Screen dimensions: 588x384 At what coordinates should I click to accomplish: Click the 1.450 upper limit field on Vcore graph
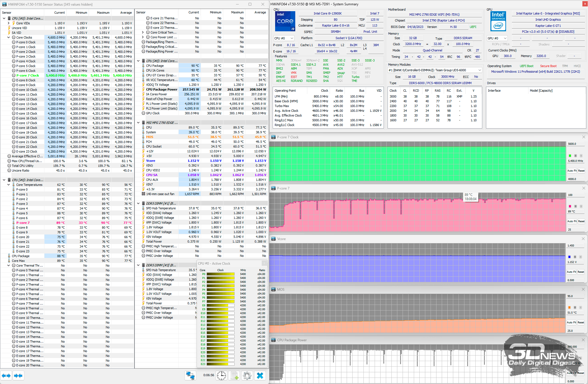pos(575,246)
